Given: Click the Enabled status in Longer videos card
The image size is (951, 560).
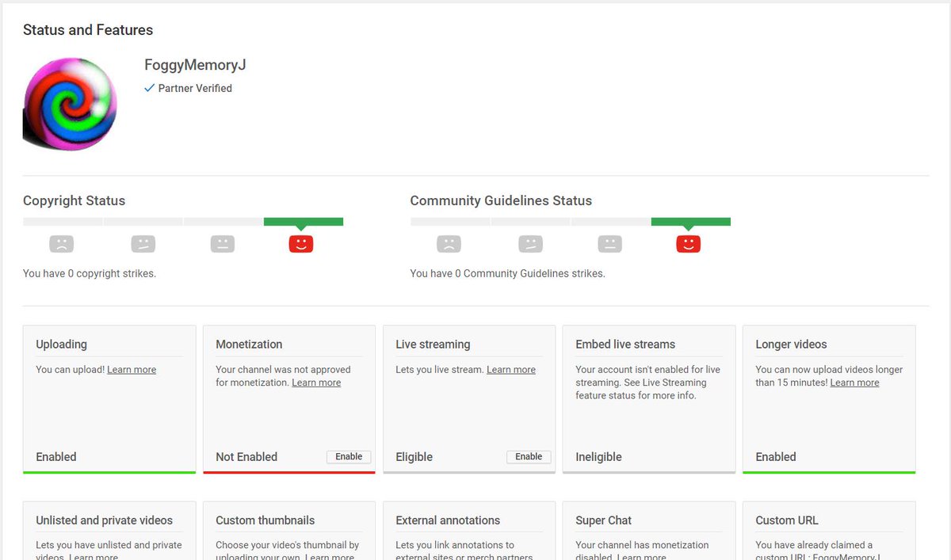Looking at the screenshot, I should (x=776, y=457).
